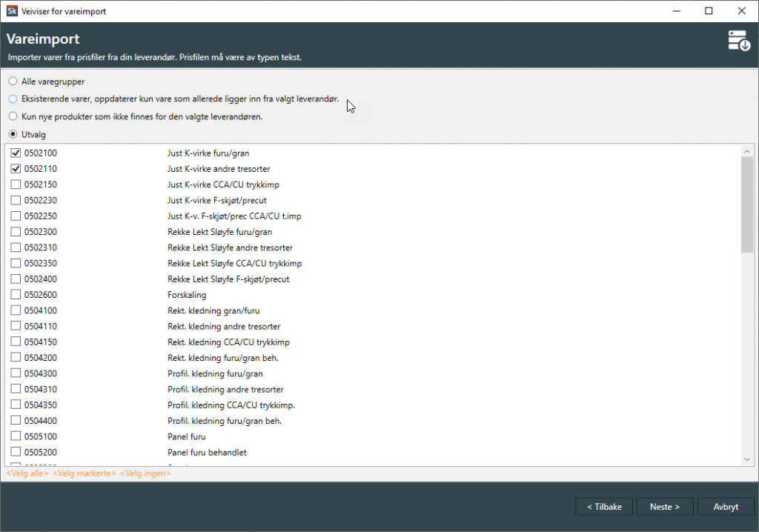Uncheck the 0502110 checkbox

(16, 169)
